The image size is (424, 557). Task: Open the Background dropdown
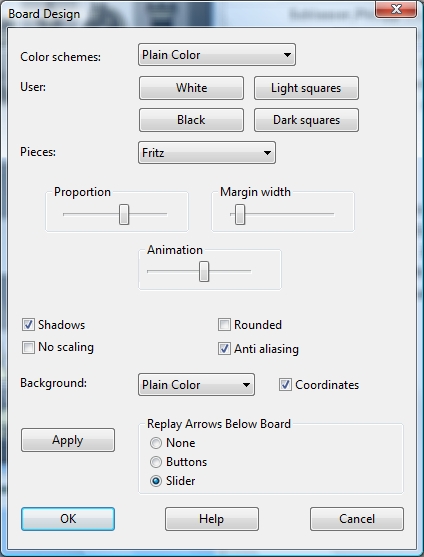pyautogui.click(x=196, y=384)
